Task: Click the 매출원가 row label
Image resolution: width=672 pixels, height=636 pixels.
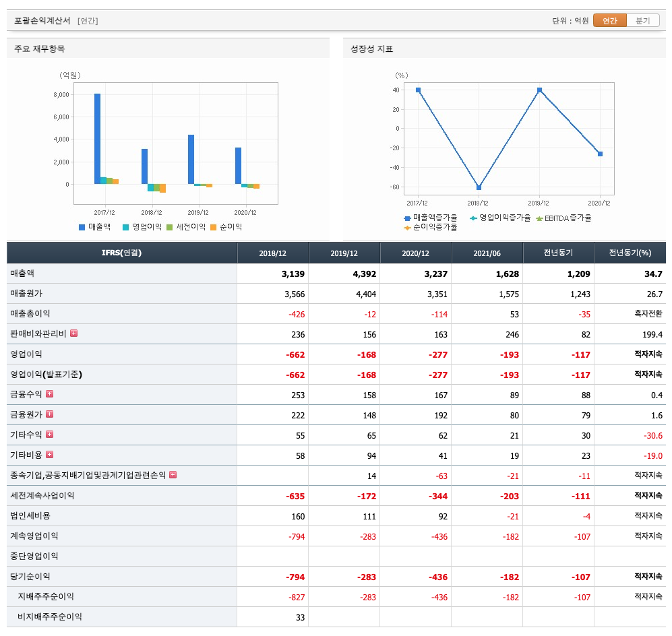Action: [x=26, y=293]
